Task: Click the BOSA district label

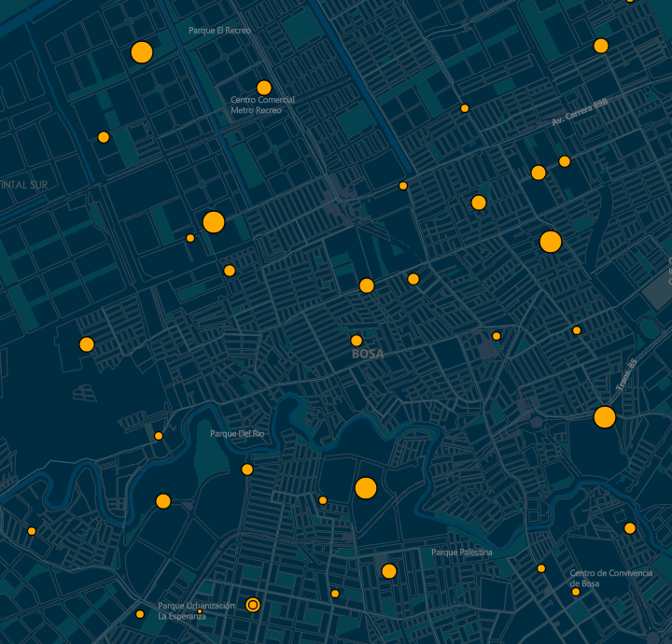Action: coord(368,355)
